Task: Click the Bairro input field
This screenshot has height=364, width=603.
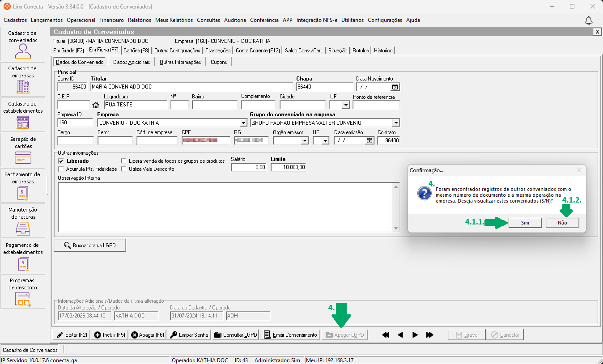Action: pyautogui.click(x=215, y=105)
